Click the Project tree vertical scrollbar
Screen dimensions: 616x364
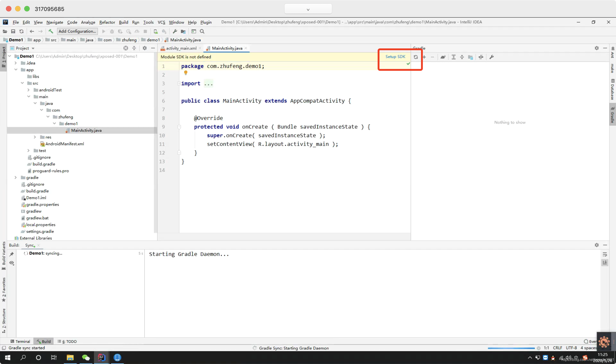155,143
